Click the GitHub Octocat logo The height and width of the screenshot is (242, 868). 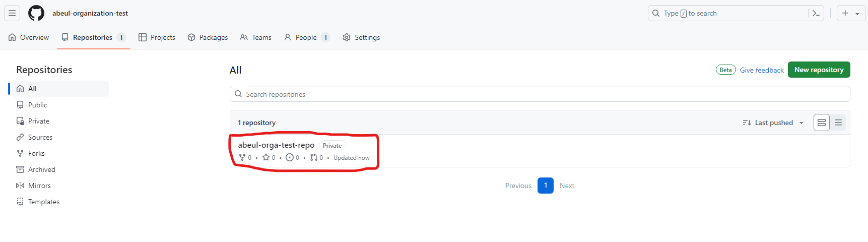pyautogui.click(x=36, y=13)
